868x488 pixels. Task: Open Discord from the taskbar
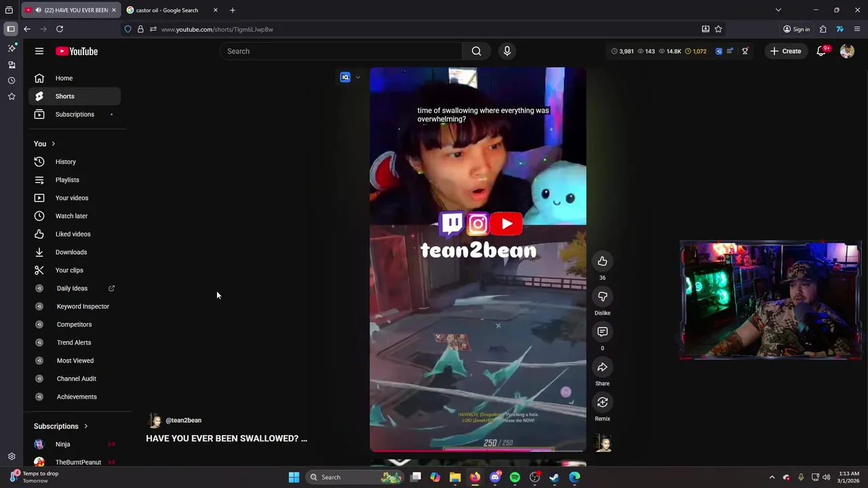(495, 477)
